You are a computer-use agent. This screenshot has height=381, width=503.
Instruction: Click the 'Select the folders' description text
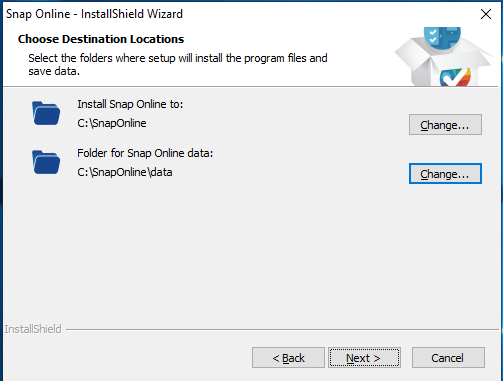tap(178, 64)
